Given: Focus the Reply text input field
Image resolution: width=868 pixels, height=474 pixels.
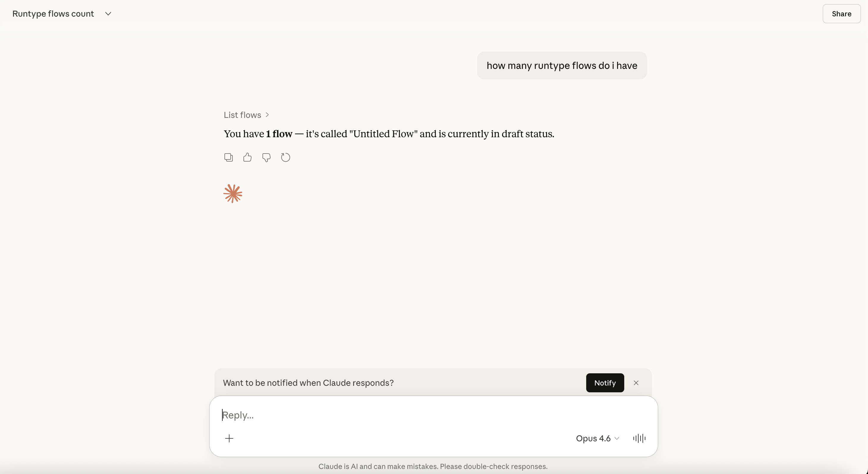Looking at the screenshot, I should tap(404, 415).
